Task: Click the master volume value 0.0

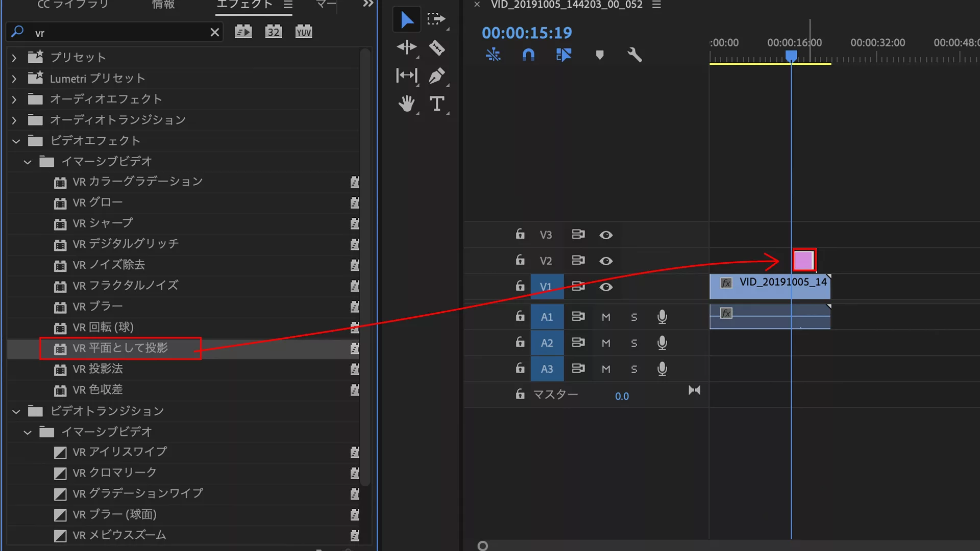Action: [x=622, y=396]
